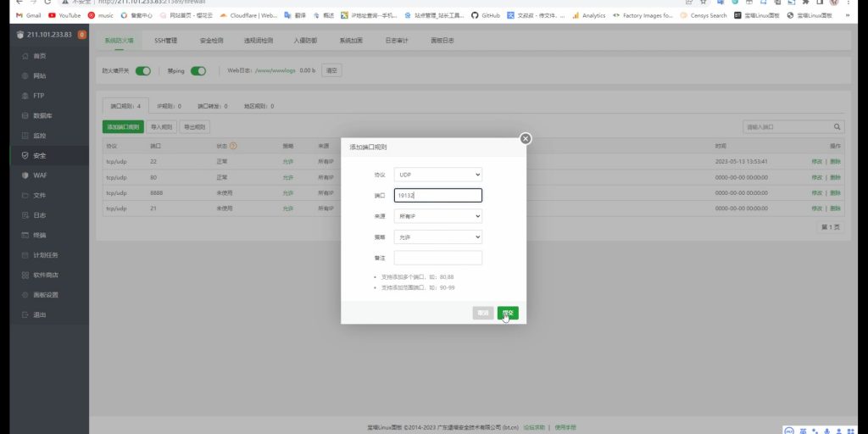Click the green 提交 submit button
The image size is (868, 434).
tap(508, 313)
